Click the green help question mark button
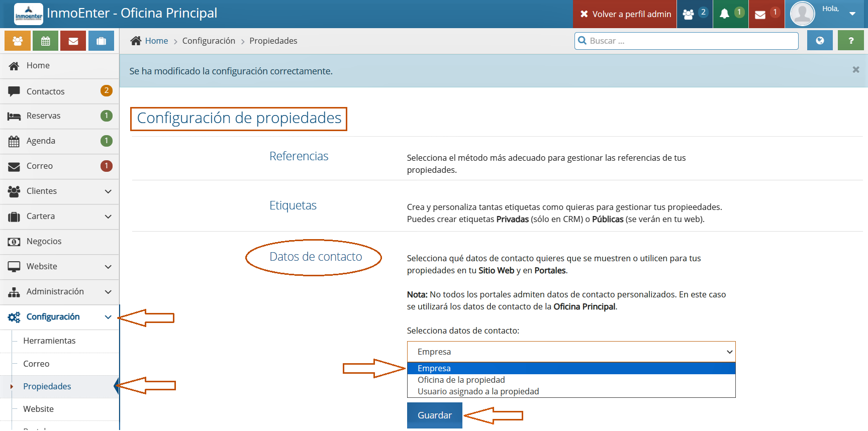 (x=851, y=41)
